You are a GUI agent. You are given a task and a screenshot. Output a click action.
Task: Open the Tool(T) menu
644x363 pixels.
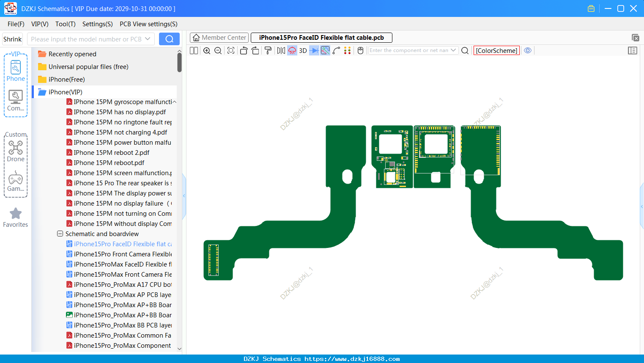pyautogui.click(x=66, y=24)
